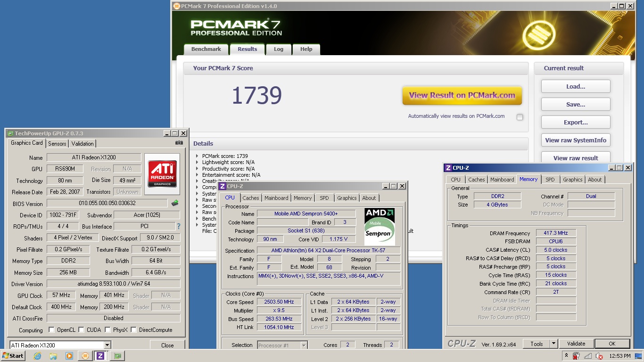The height and width of the screenshot is (362, 644).
Task: Open SPD tab in CPU-Z Memory window
Action: point(550,180)
